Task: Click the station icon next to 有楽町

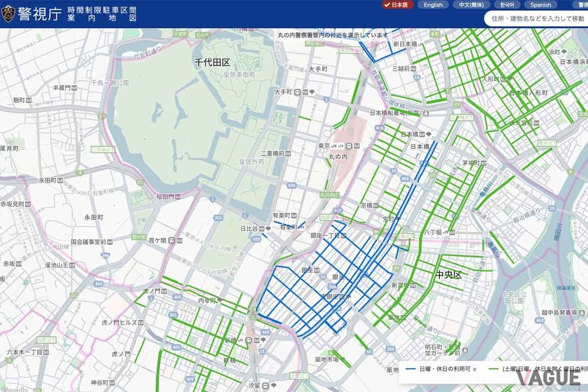Action: point(294,216)
